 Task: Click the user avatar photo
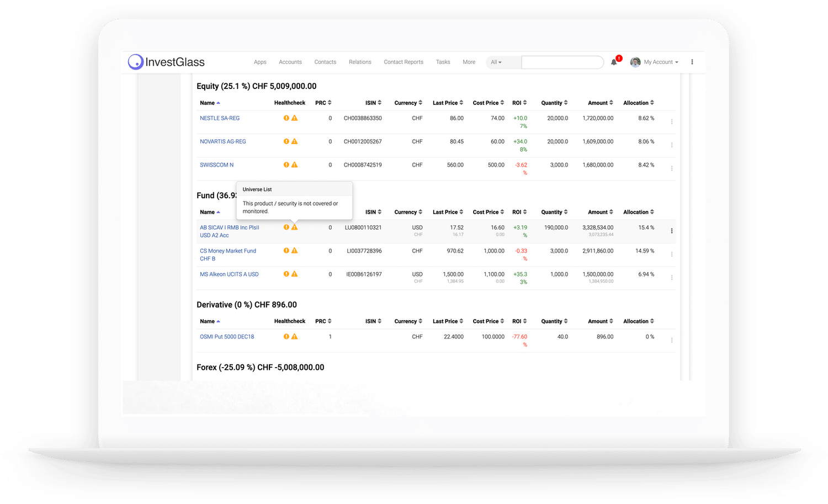click(x=635, y=62)
